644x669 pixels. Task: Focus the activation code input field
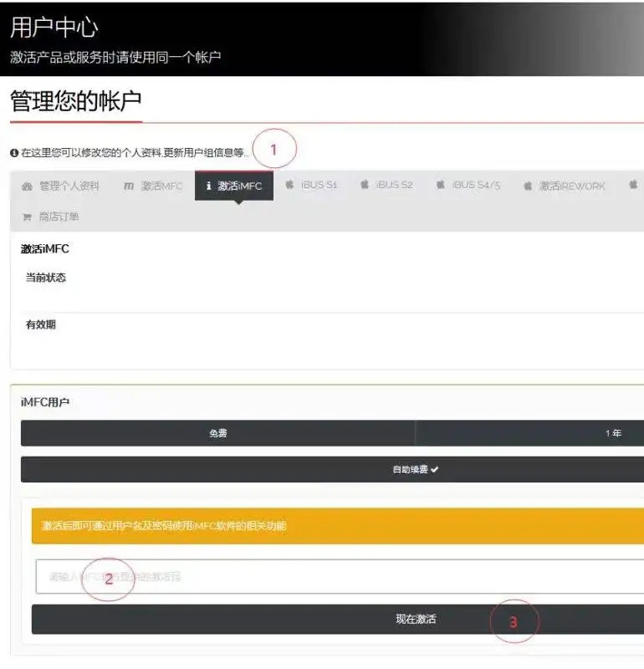coord(340,576)
